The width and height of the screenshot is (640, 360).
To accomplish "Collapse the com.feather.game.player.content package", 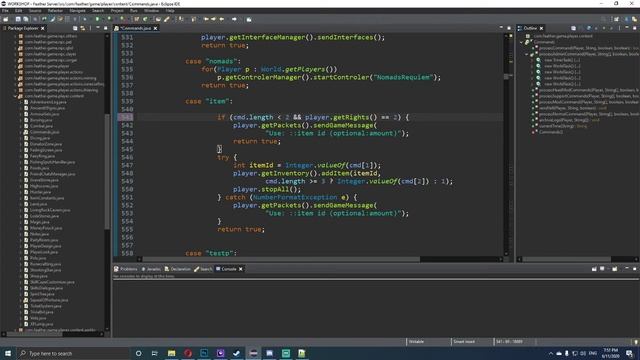I will coord(16,96).
